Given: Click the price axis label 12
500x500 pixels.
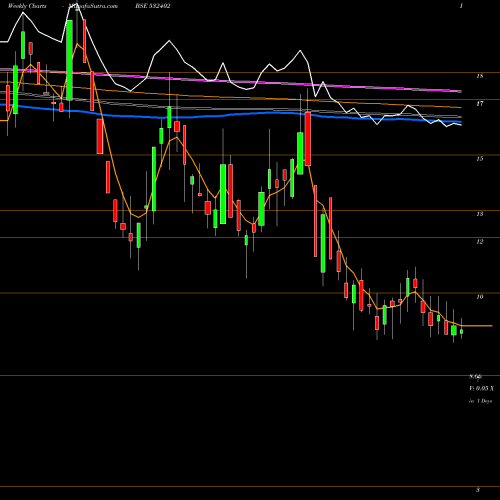Looking at the screenshot, I should [x=480, y=242].
